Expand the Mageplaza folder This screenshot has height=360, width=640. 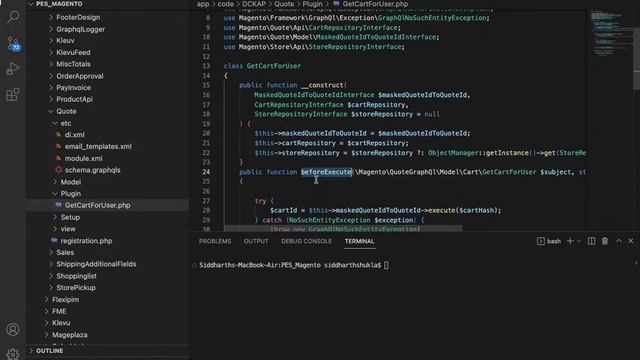[x=69, y=335]
